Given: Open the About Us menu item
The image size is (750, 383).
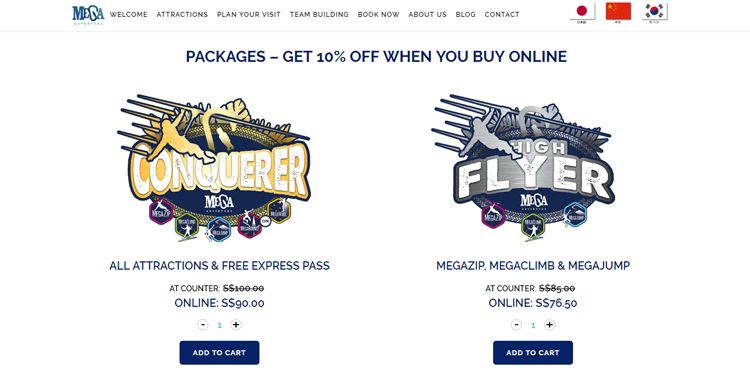Looking at the screenshot, I should (427, 14).
